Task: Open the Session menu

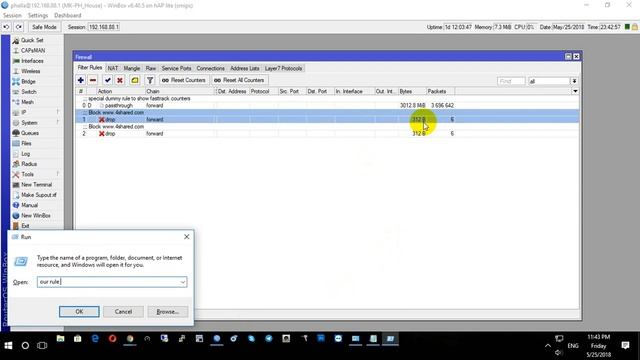Action: click(12, 16)
